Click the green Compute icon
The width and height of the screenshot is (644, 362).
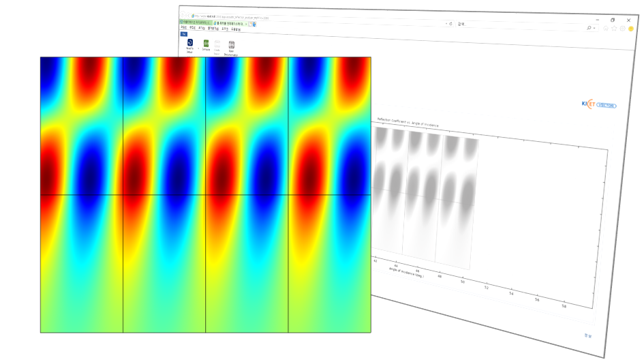(206, 44)
